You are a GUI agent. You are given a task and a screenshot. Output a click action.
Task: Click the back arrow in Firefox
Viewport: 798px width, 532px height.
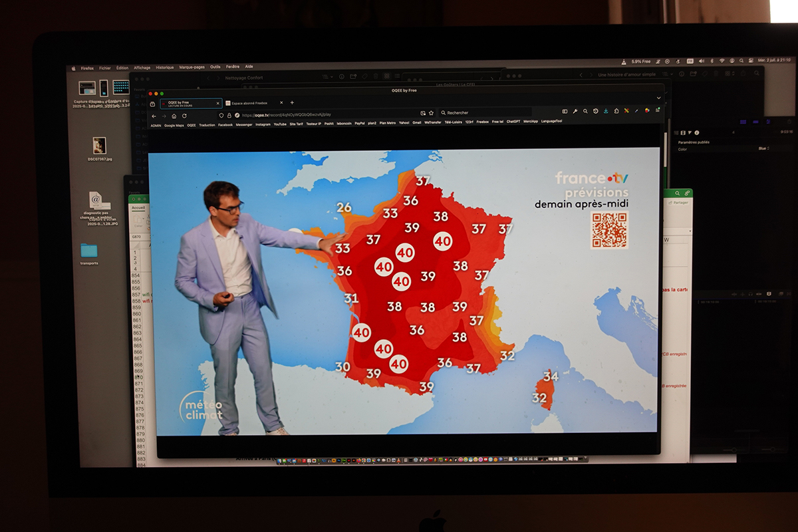pyautogui.click(x=154, y=116)
